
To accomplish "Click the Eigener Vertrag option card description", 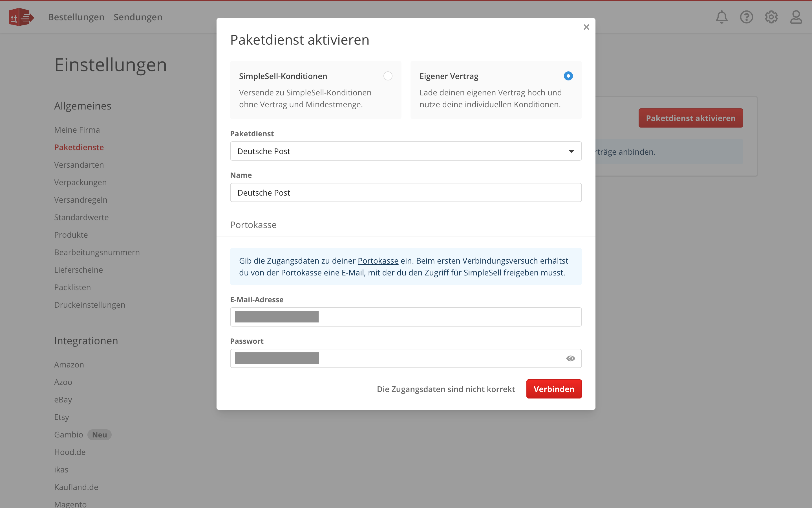I will tap(490, 98).
